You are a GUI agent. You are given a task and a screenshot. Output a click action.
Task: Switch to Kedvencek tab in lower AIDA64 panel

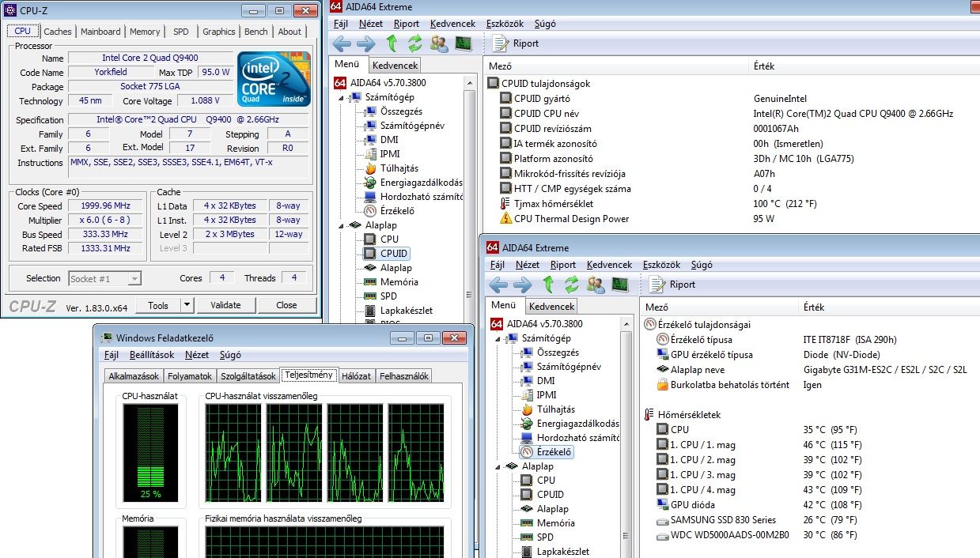[x=551, y=306]
